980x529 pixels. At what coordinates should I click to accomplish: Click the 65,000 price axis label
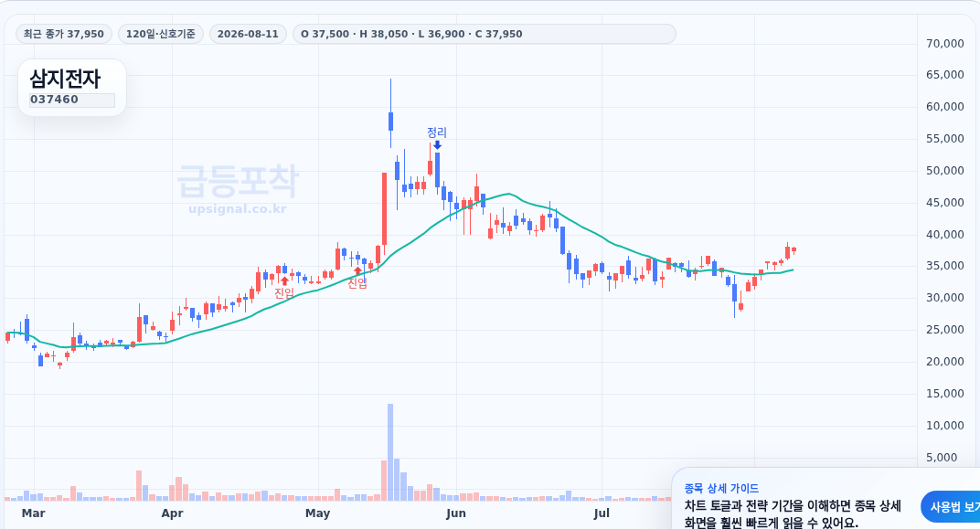(x=944, y=75)
